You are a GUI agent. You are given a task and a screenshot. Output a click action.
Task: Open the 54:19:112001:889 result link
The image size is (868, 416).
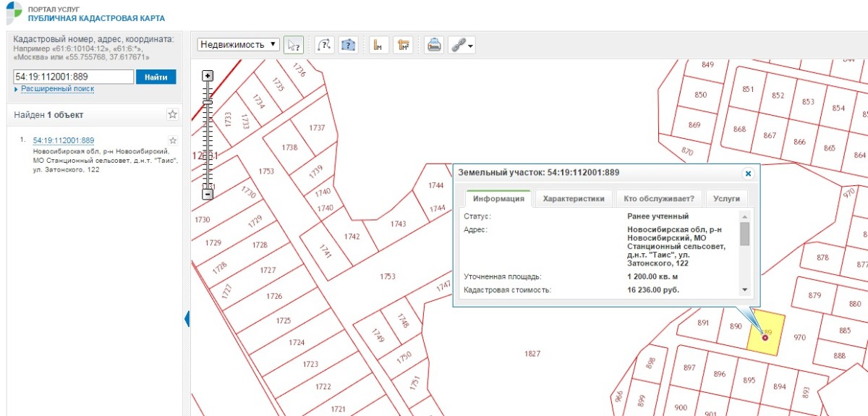(x=64, y=140)
